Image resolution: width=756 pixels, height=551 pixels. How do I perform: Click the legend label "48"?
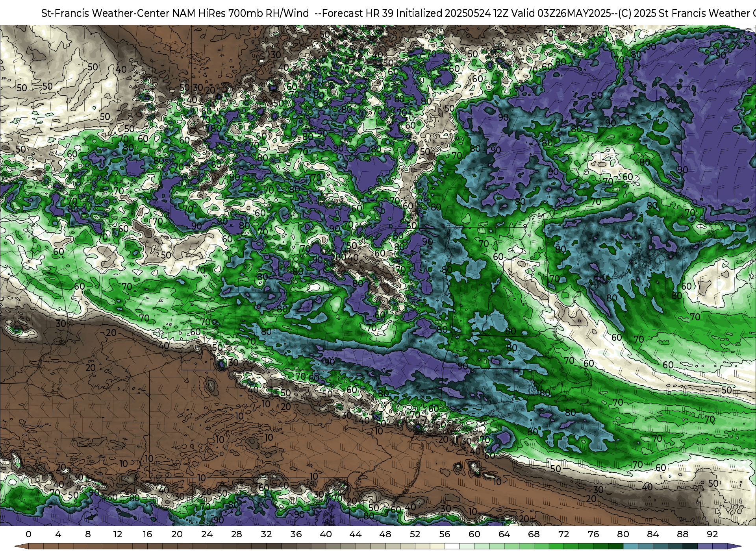click(x=385, y=534)
